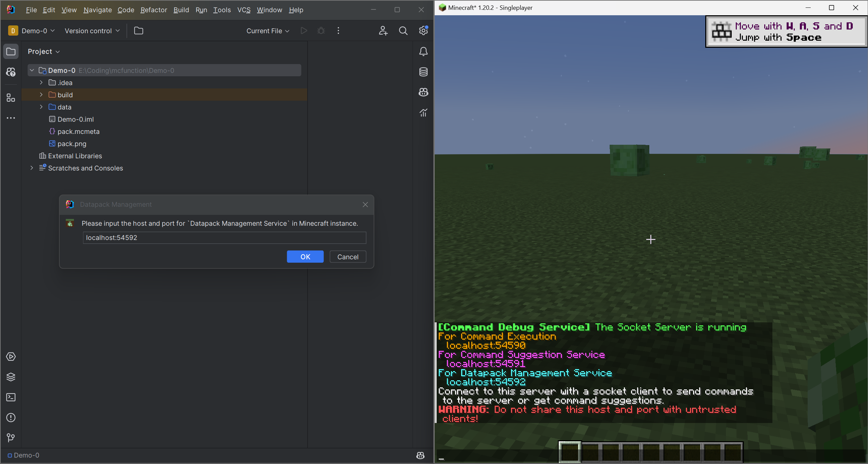Open the Git version control tool window
The image size is (868, 464).
click(11, 438)
